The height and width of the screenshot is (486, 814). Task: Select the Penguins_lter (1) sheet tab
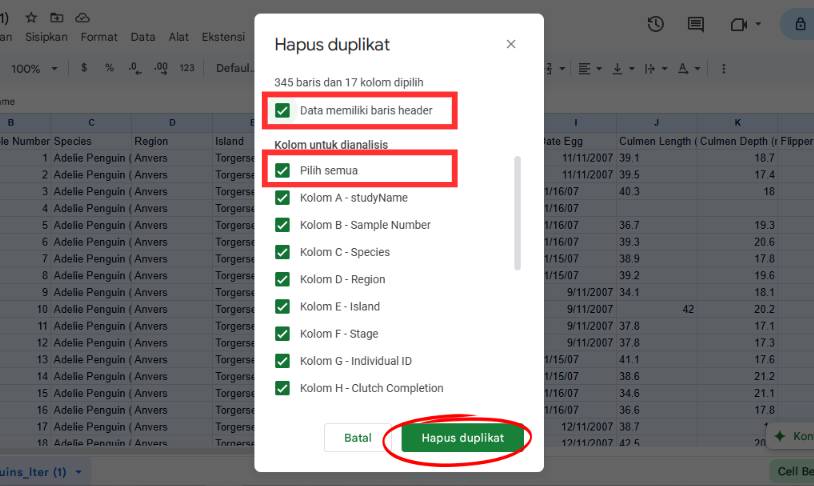[33, 472]
